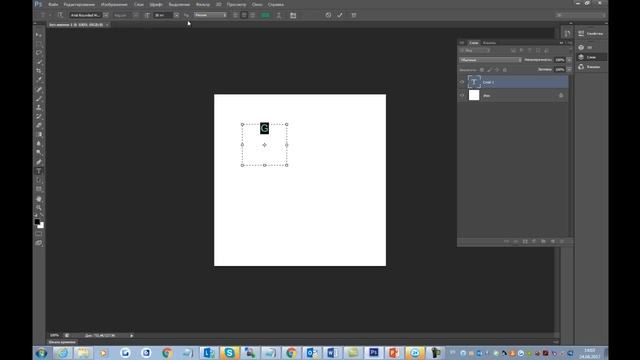Turn the layer filtering switch on or off
The image size is (640, 360).
(x=570, y=51)
